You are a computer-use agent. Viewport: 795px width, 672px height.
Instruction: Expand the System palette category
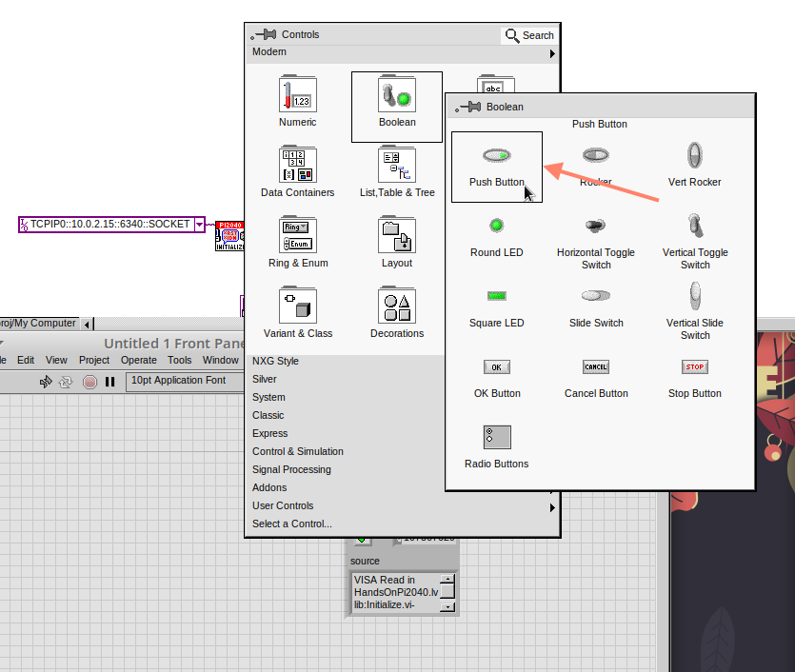tap(268, 397)
